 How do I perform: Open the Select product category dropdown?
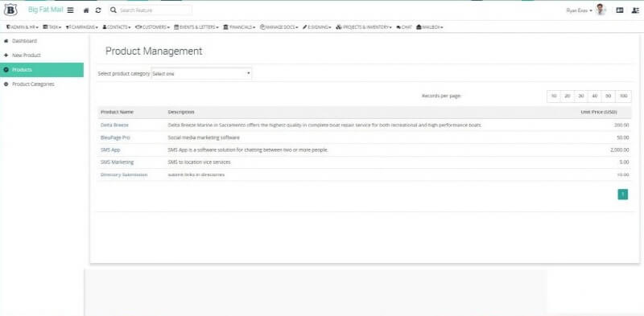click(201, 73)
